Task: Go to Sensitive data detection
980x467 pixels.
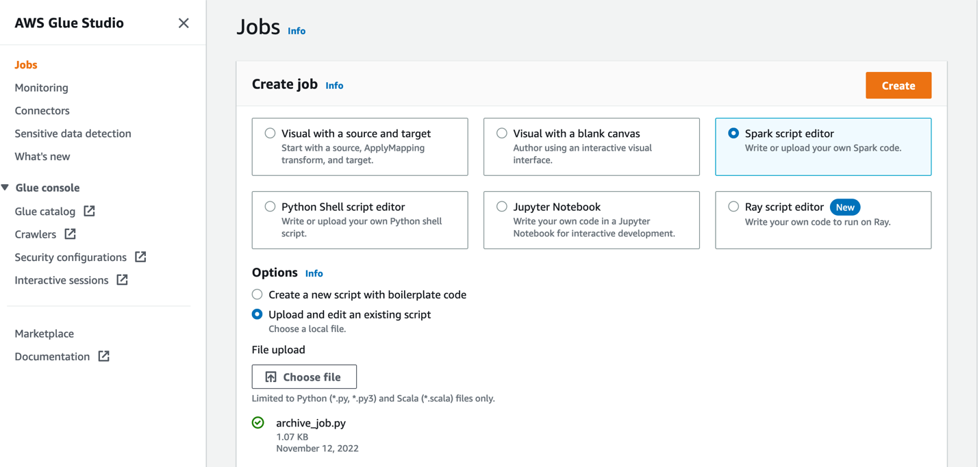Action: [73, 134]
